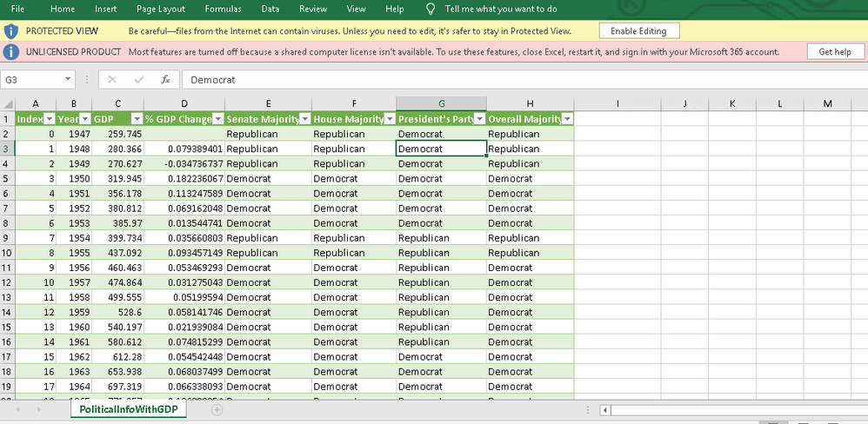Select column D header
The image size is (868, 424).
point(184,104)
